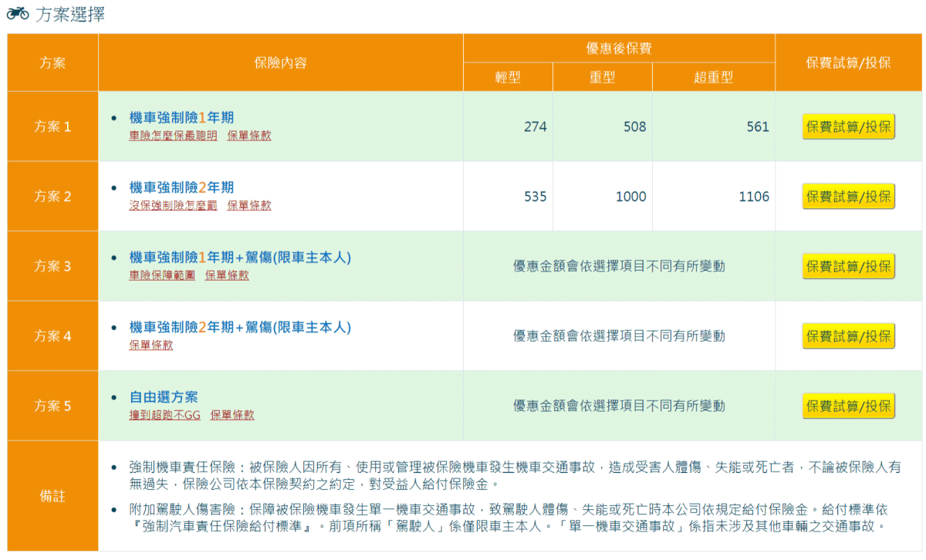Click the 超重型 premium 1106
Image resolution: width=926 pixels, height=560 pixels.
754,197
